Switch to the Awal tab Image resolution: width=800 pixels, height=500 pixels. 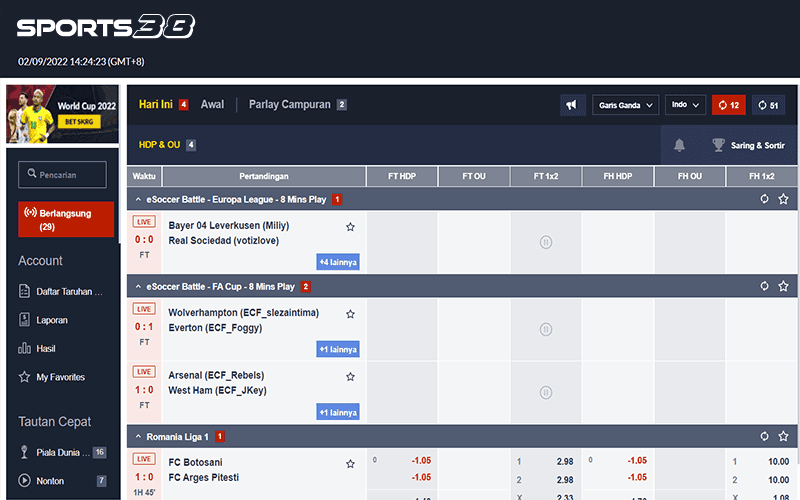212,105
